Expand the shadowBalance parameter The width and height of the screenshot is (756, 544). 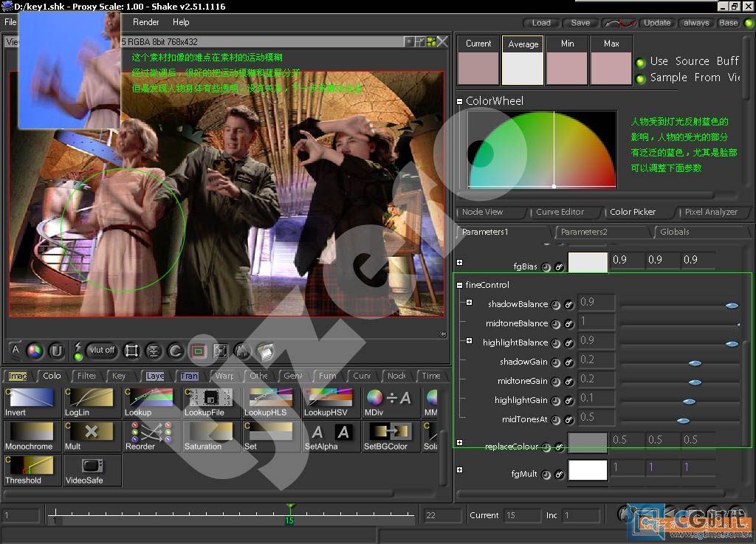469,303
